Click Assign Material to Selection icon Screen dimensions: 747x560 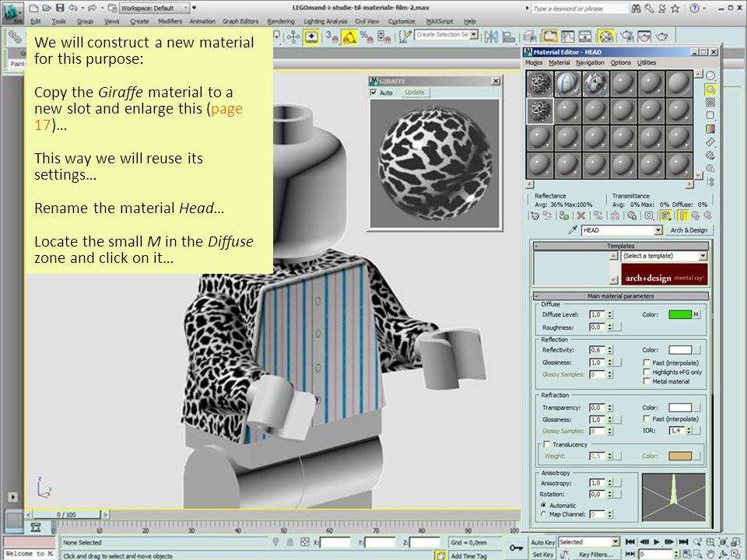(x=564, y=215)
